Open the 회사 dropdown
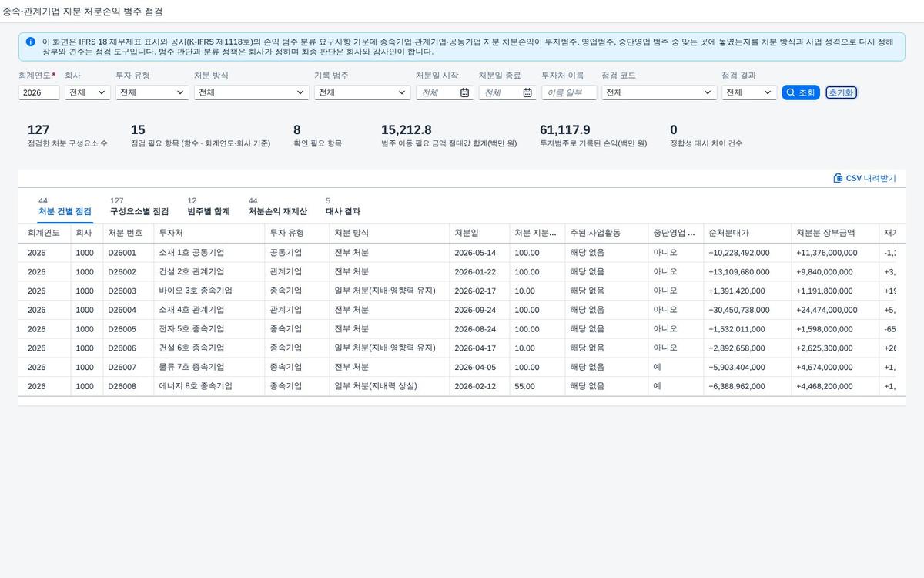Viewport: 924px width, 578px height. click(x=88, y=92)
